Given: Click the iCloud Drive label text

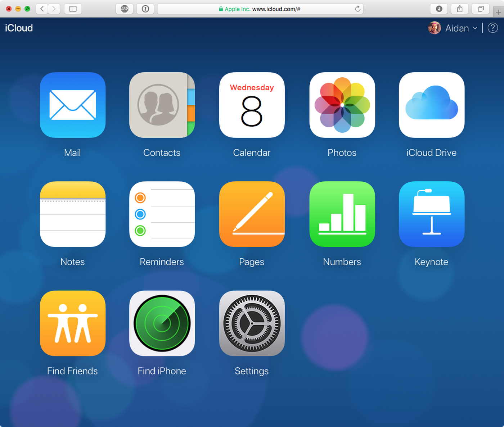Looking at the screenshot, I should point(431,153).
